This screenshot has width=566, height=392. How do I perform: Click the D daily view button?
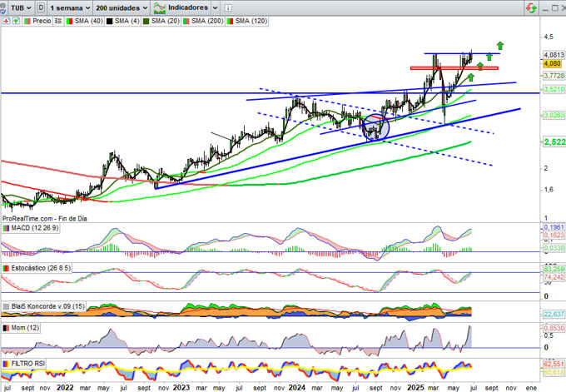(x=41, y=7)
